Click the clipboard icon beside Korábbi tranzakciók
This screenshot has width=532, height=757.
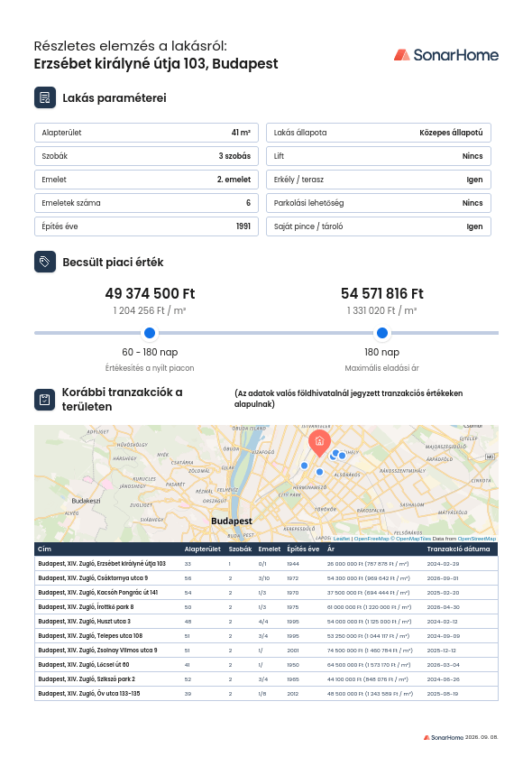click(45, 400)
